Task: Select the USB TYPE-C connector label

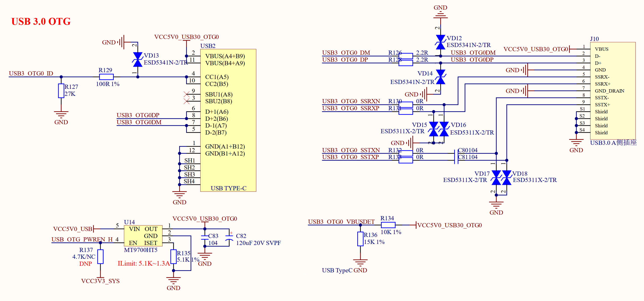Action: click(228, 188)
